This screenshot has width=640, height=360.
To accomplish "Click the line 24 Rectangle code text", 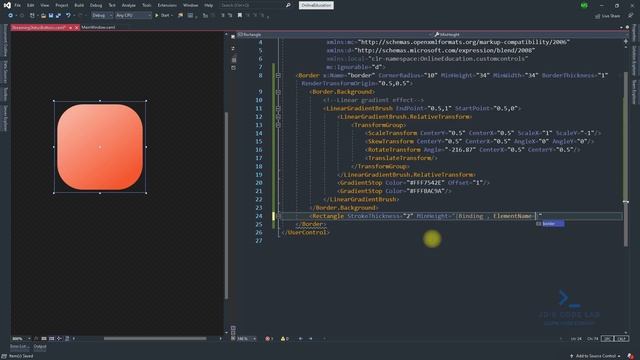I will tap(427, 216).
